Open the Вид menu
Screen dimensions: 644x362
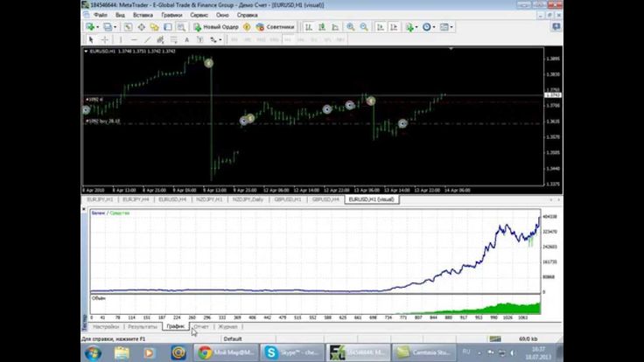(120, 15)
